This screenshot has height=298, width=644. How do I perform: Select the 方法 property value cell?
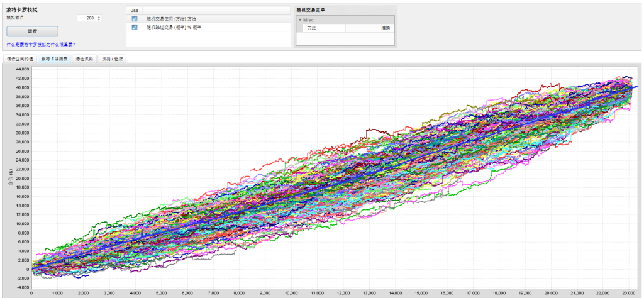tap(370, 28)
